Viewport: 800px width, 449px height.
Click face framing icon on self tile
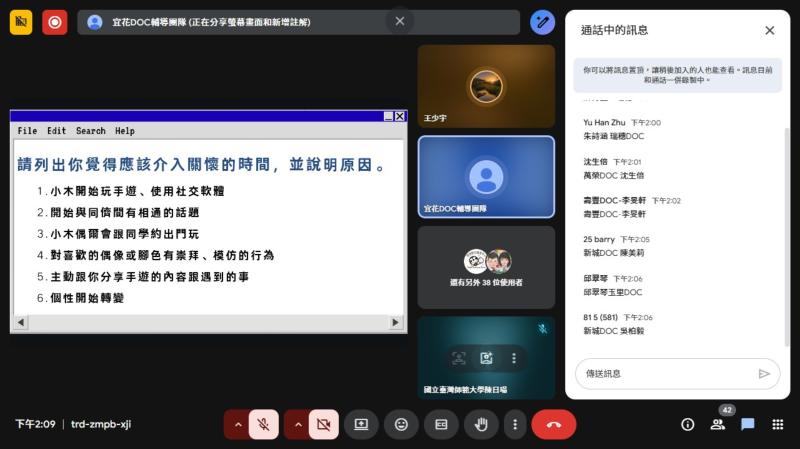459,358
